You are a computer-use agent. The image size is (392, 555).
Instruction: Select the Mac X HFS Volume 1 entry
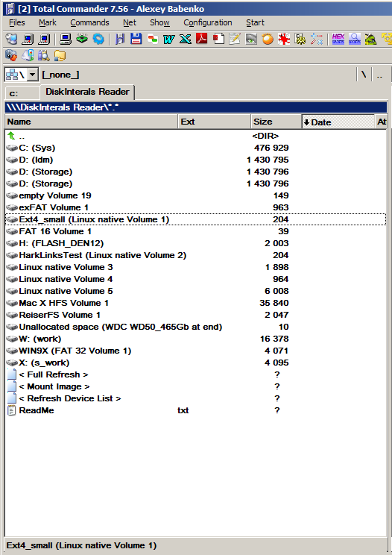pyautogui.click(x=63, y=303)
